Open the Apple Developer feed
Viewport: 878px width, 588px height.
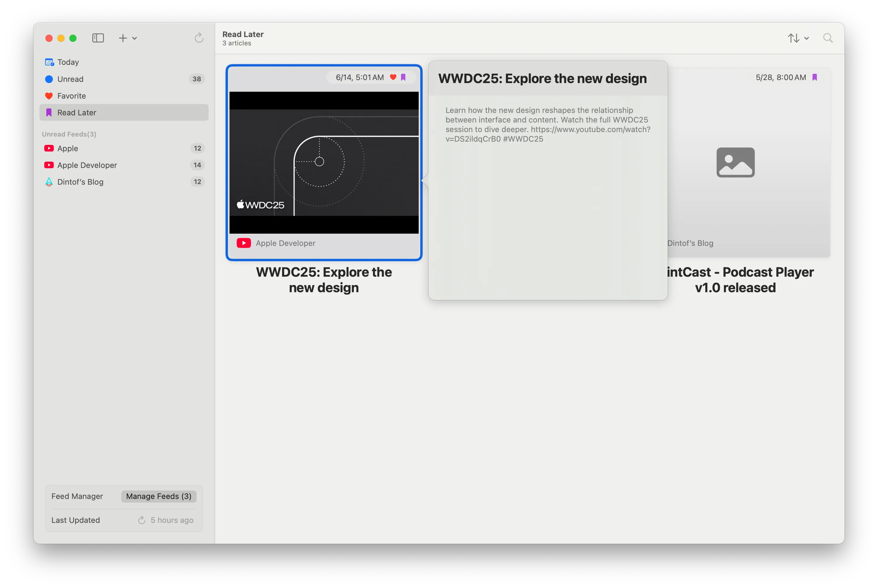point(87,165)
